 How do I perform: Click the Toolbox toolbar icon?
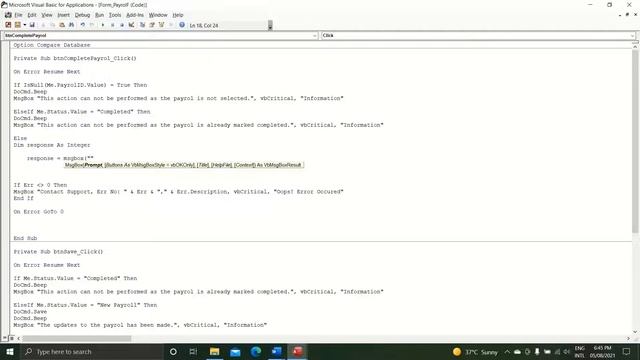tap(171, 25)
